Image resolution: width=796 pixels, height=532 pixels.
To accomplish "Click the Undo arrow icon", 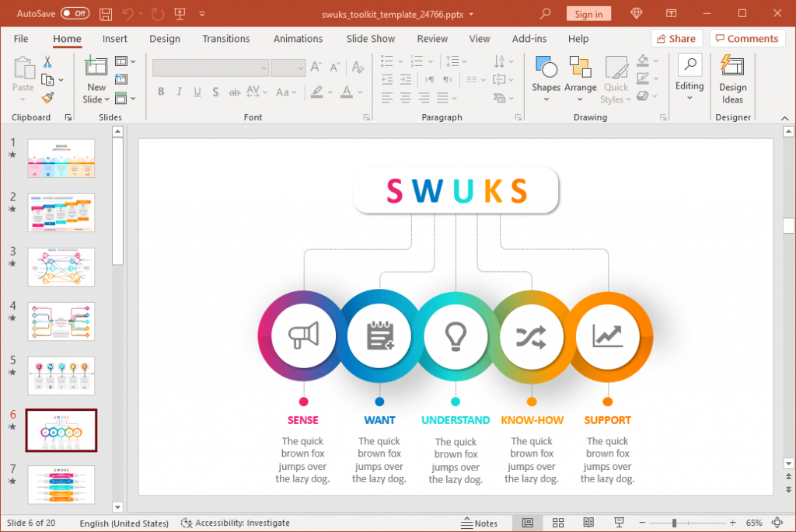I will coord(128,14).
